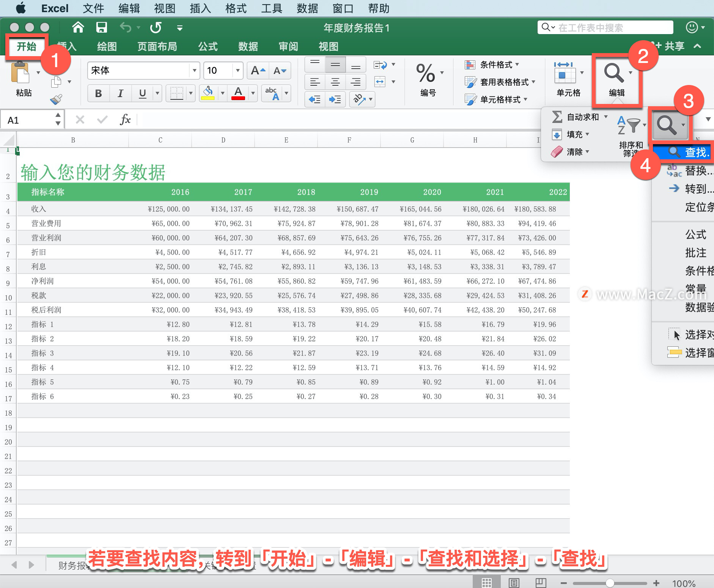The width and height of the screenshot is (714, 588).
Task: Open the font name dropdown
Action: pyautogui.click(x=194, y=71)
